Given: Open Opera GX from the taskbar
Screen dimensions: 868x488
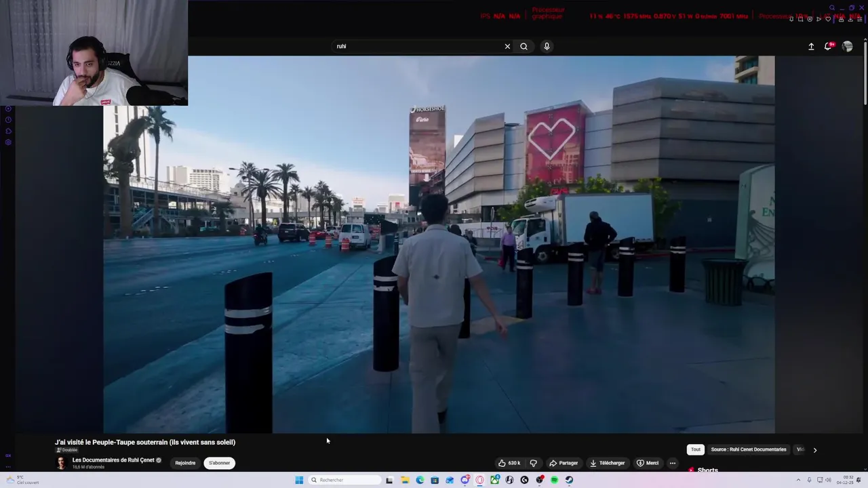Looking at the screenshot, I should 479,480.
